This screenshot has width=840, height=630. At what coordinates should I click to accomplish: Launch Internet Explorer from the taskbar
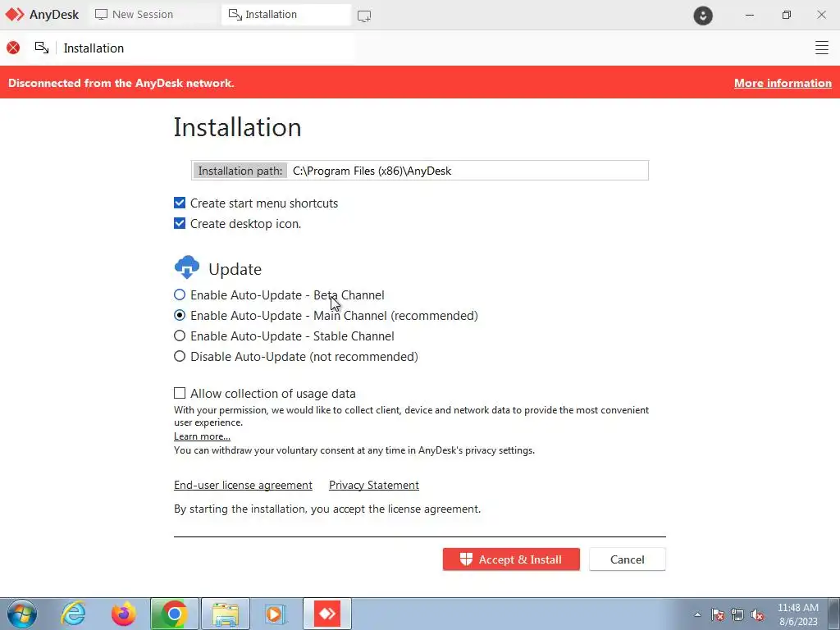[73, 614]
